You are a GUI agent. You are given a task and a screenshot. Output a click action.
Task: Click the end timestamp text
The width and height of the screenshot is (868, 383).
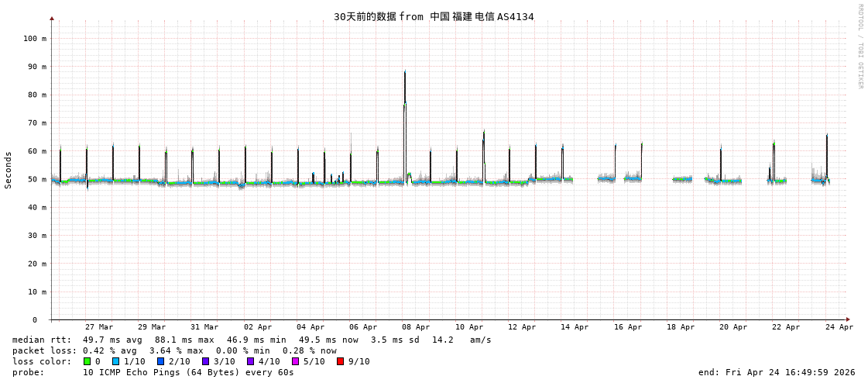pyautogui.click(x=777, y=372)
